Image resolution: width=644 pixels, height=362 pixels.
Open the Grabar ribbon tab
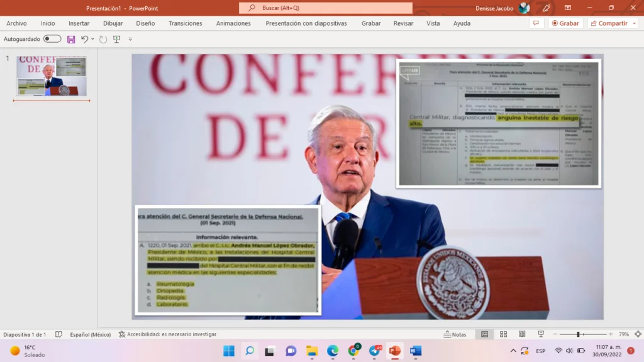click(x=371, y=23)
